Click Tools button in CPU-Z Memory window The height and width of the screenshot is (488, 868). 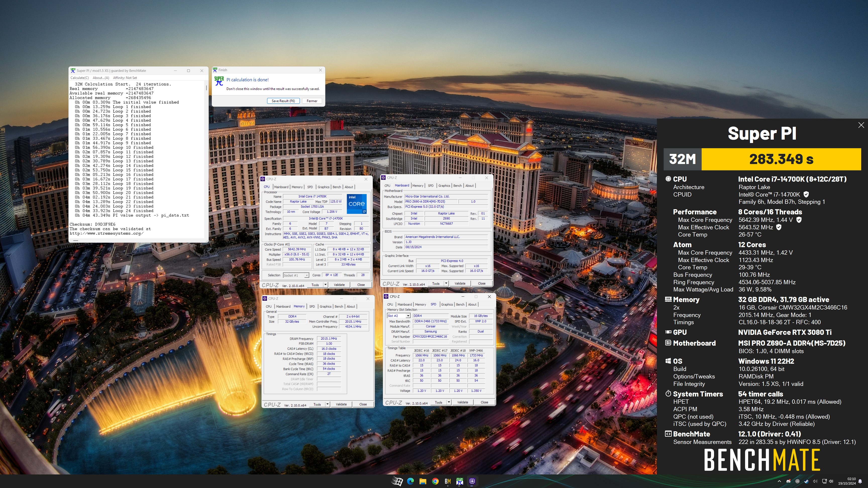[317, 404]
